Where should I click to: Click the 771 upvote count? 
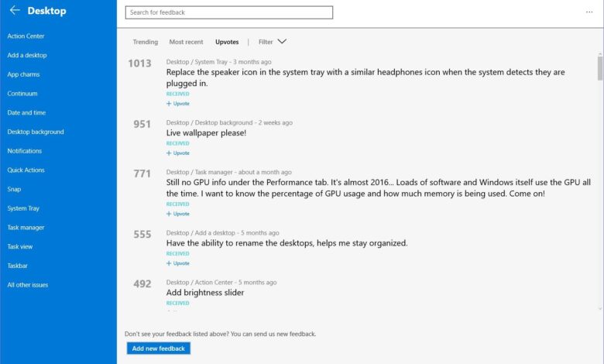tap(142, 173)
